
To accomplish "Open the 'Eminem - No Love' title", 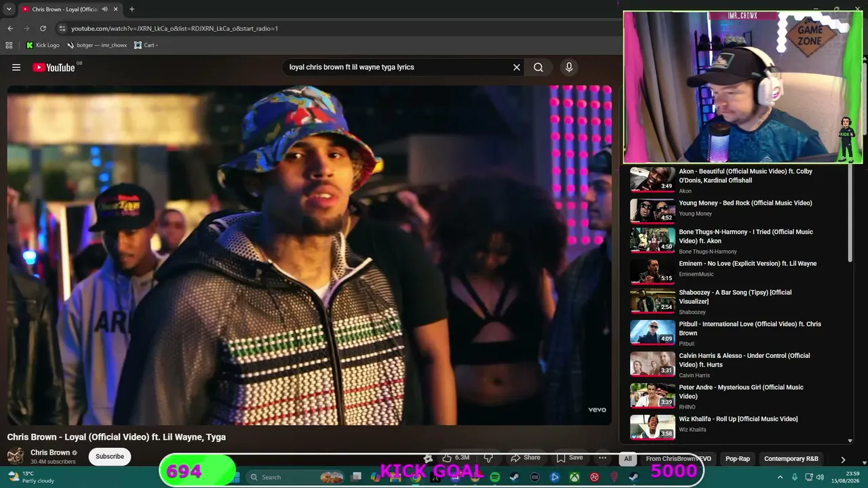I will click(747, 263).
